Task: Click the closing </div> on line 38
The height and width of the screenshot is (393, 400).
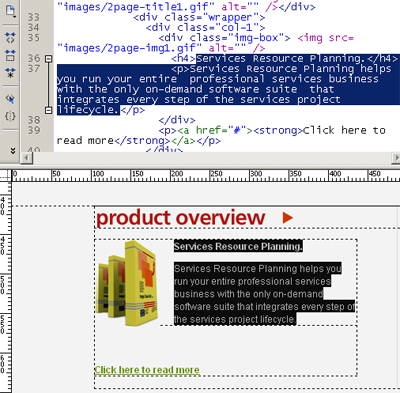Action: pos(177,120)
